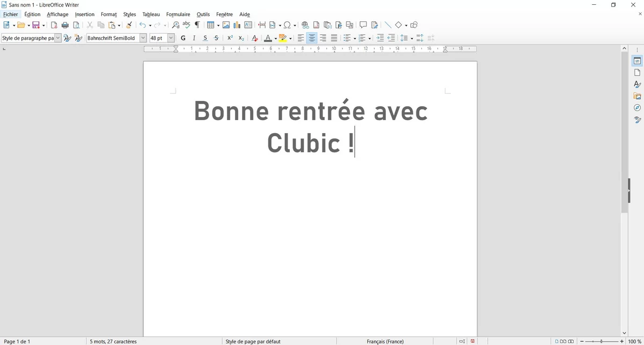Click the Copy icon
The width and height of the screenshot is (644, 345).
101,25
